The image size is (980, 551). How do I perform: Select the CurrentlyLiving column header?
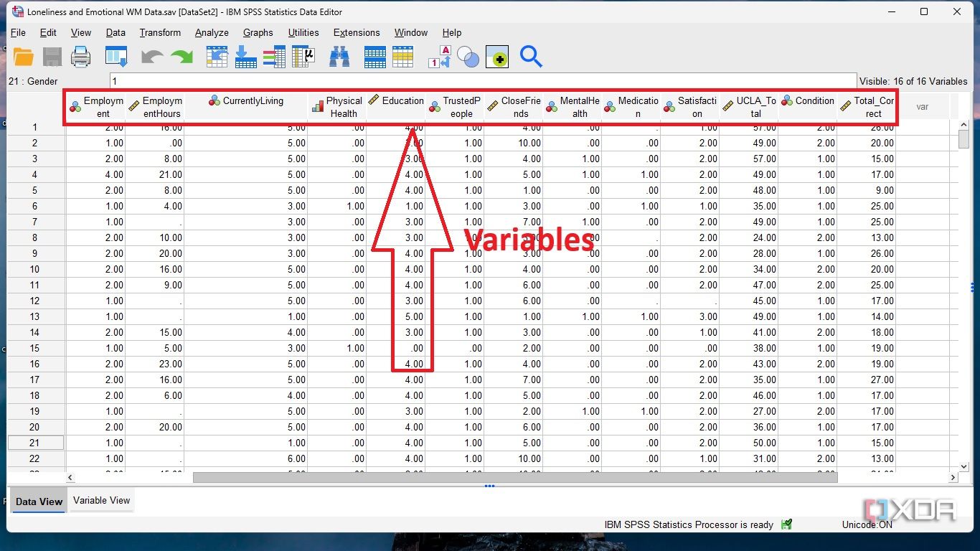pos(246,107)
